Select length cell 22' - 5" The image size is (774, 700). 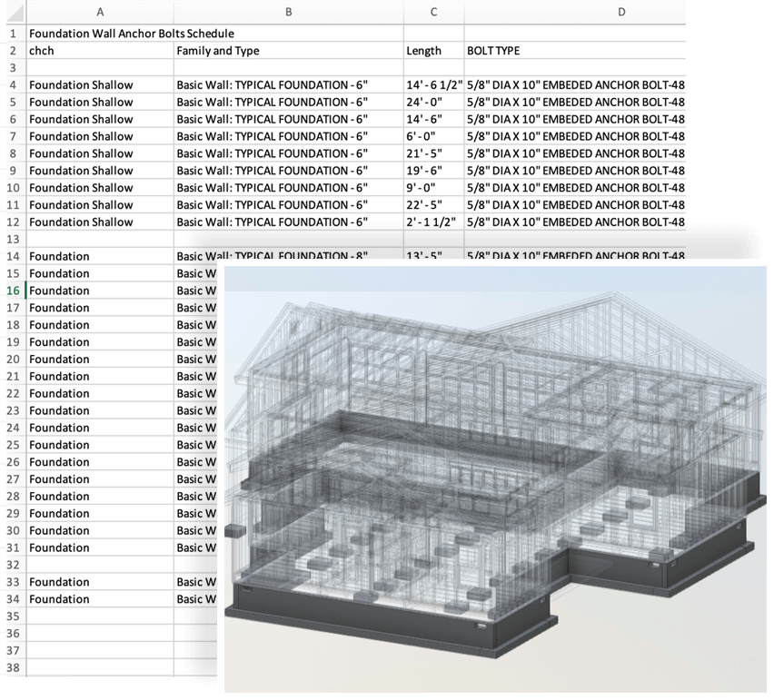click(x=433, y=204)
